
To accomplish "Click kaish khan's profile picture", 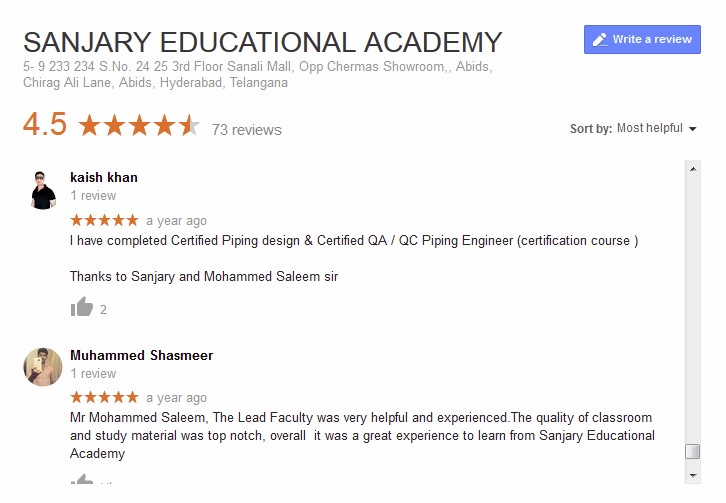I will pyautogui.click(x=43, y=188).
